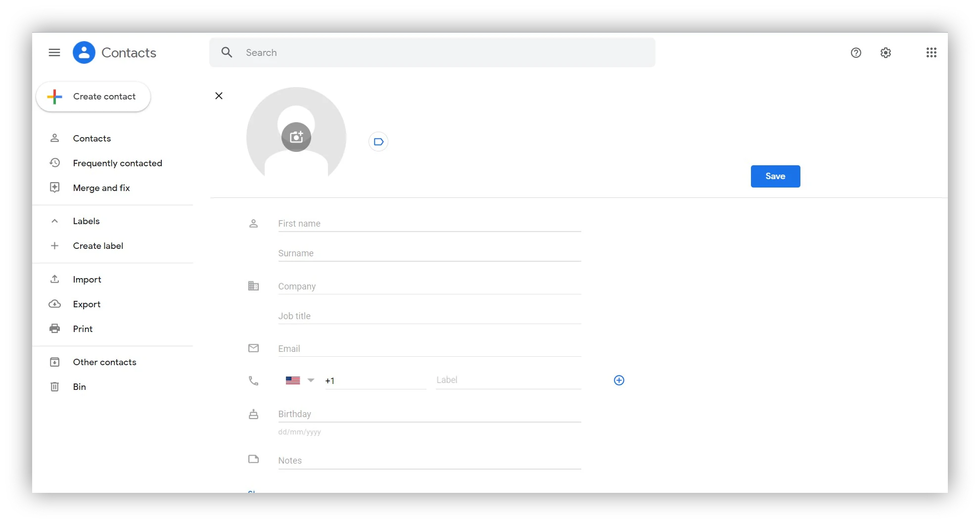Click the First name field
The height and width of the screenshot is (525, 980).
(429, 224)
